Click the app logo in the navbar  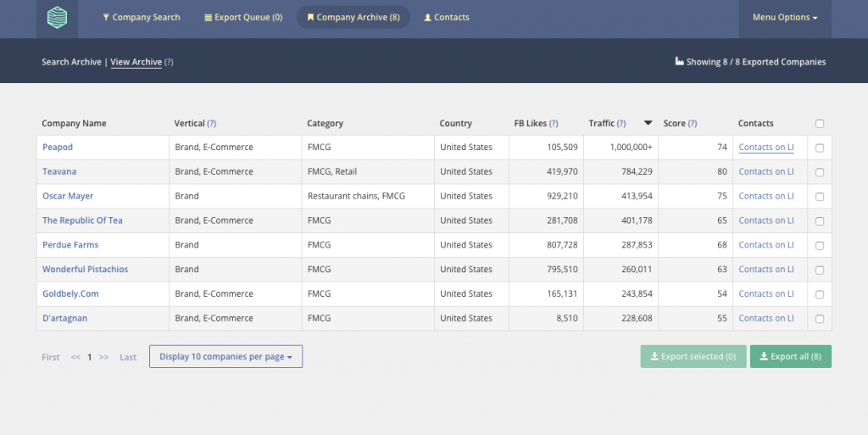(x=57, y=18)
